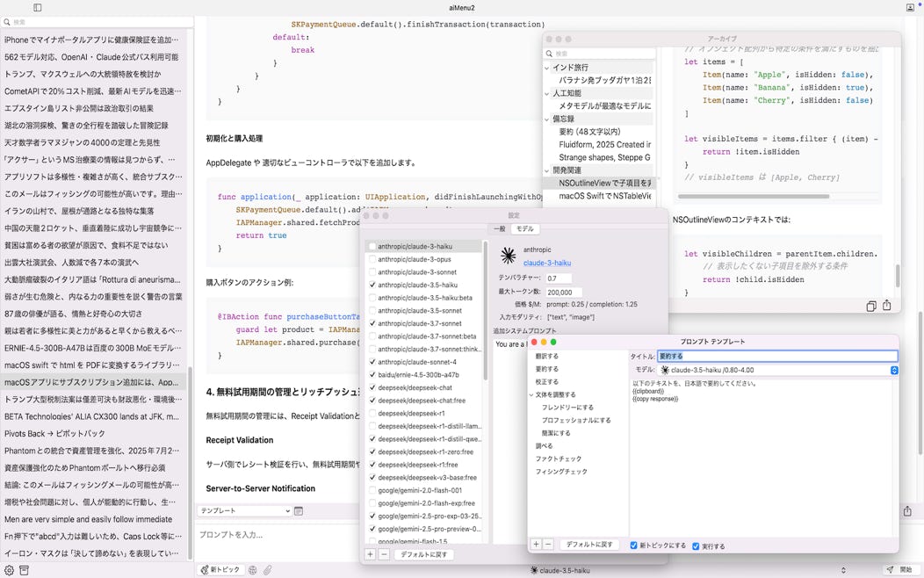
Task: Select the 調べる template
Action: click(544, 445)
